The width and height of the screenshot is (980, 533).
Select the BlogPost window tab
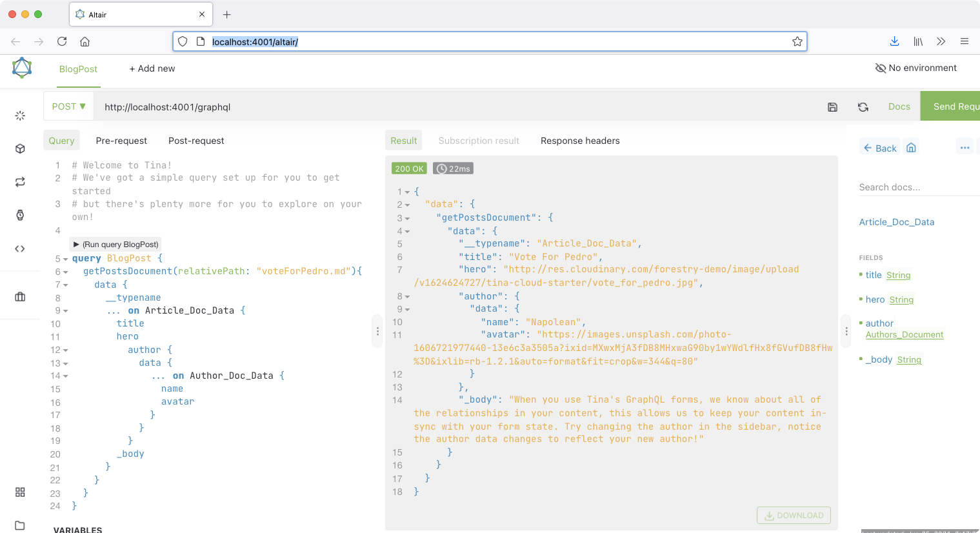point(78,69)
